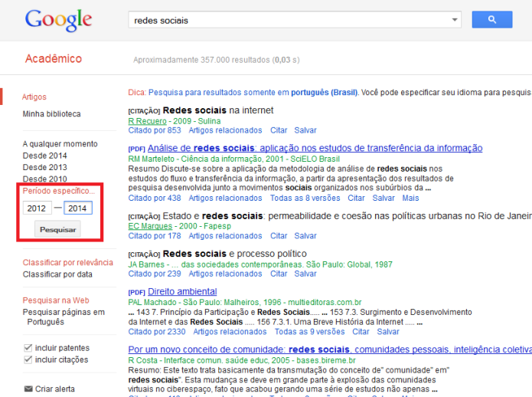Click Citado por 438
This screenshot has height=397, width=532.
click(x=155, y=198)
